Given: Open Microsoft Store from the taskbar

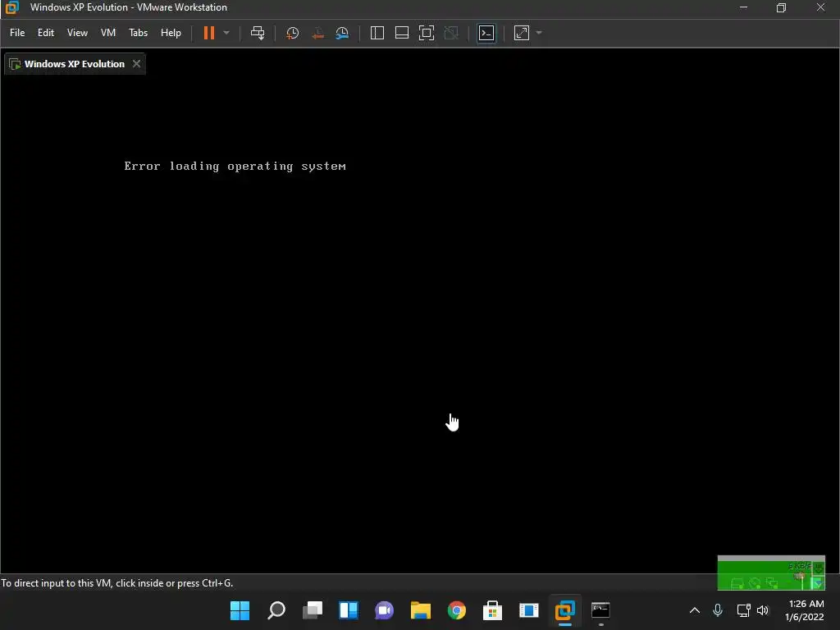Looking at the screenshot, I should click(492, 610).
